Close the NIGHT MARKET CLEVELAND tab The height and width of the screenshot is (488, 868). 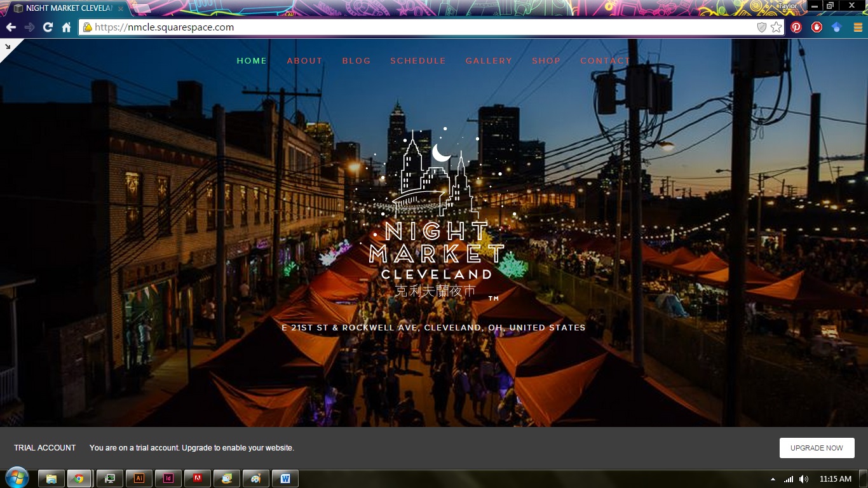click(x=121, y=9)
